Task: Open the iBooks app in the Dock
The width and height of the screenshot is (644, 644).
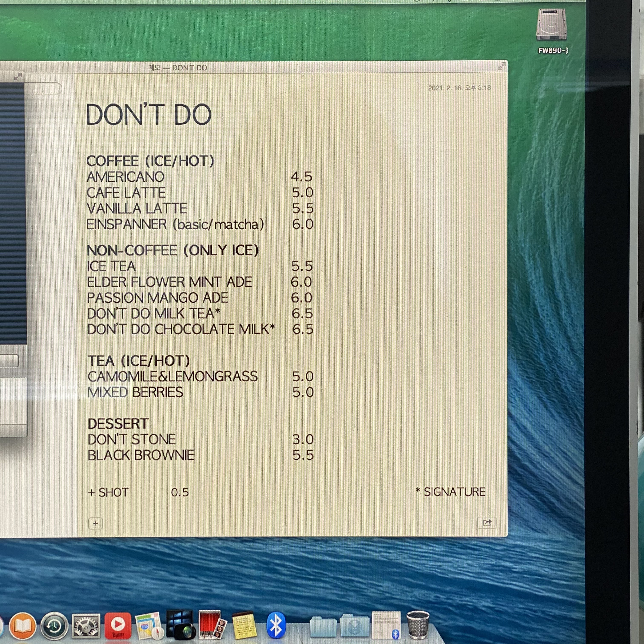Action: pyautogui.click(x=22, y=626)
